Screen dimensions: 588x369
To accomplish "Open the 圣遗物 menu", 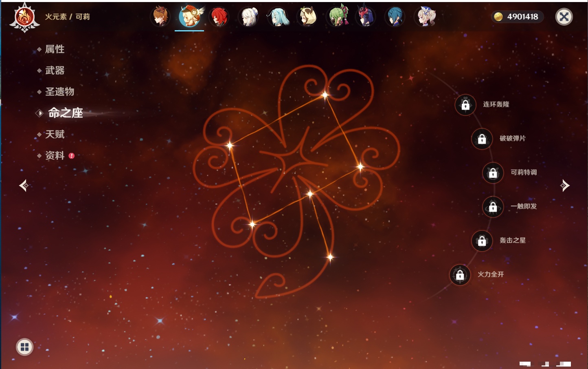I will (x=59, y=92).
